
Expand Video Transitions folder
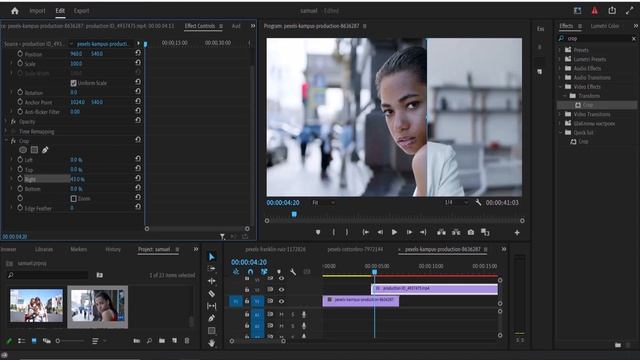point(560,114)
